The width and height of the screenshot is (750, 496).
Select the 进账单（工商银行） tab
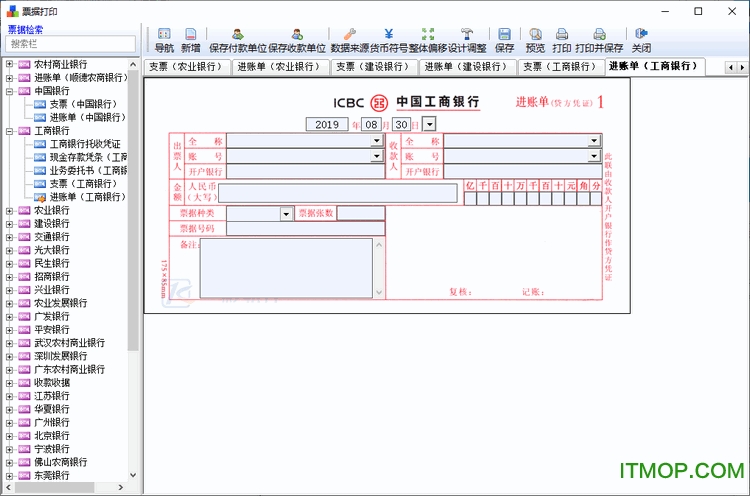click(x=654, y=66)
